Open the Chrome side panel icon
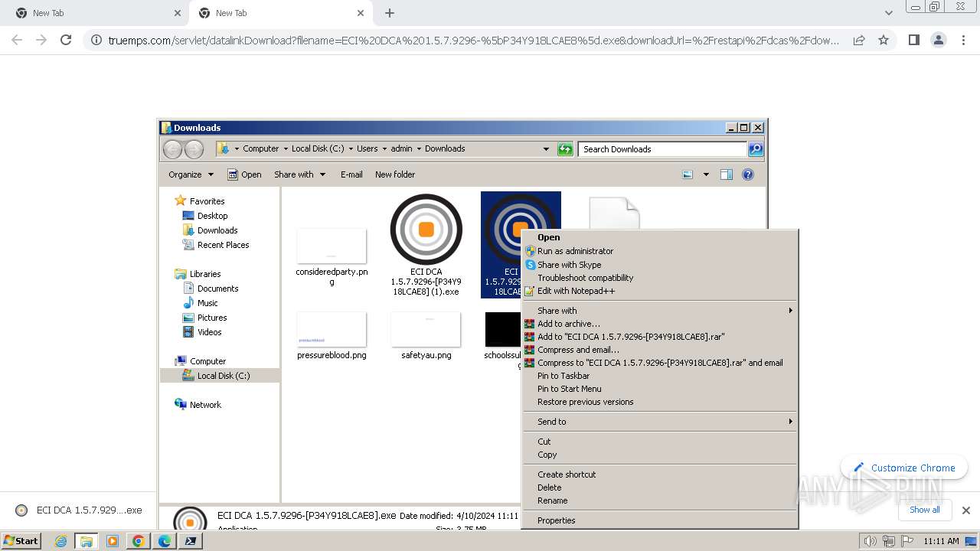980x551 pixels. 913,40
